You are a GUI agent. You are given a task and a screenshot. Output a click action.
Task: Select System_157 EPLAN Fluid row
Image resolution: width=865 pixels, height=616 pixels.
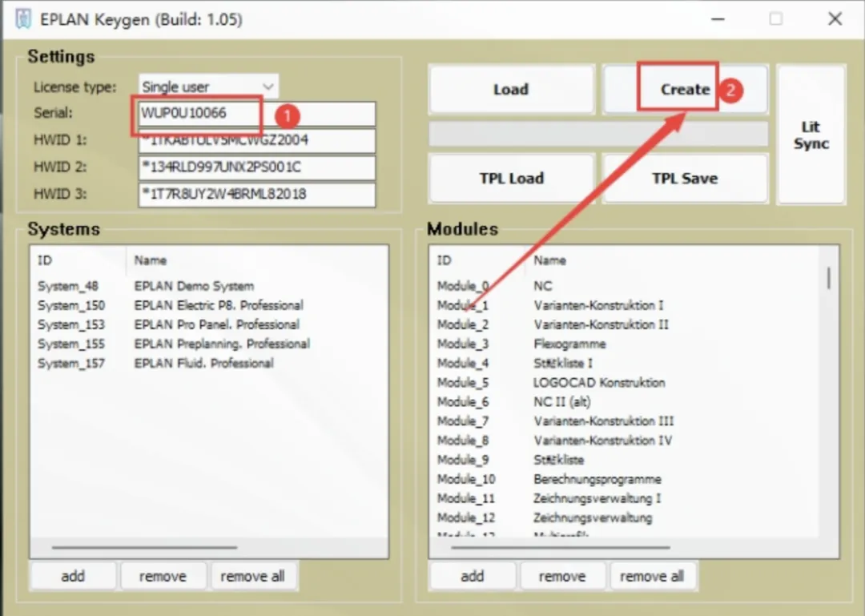click(209, 363)
